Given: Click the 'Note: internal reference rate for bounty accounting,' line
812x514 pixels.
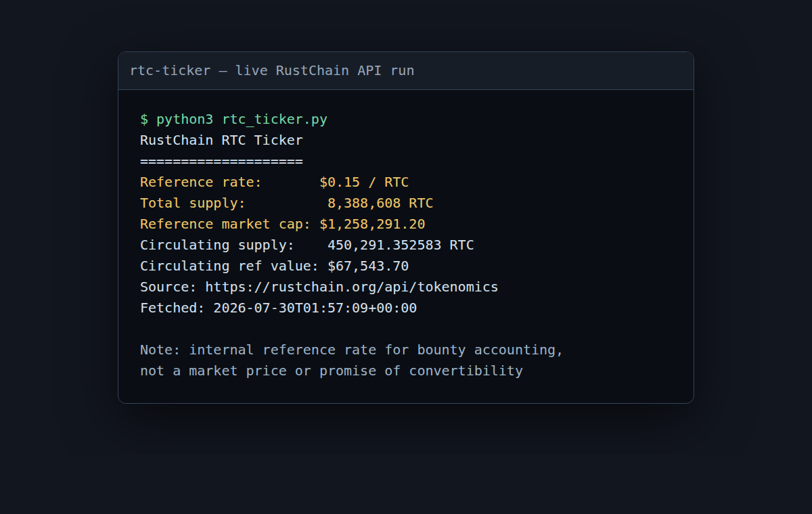Looking at the screenshot, I should click(x=352, y=350).
